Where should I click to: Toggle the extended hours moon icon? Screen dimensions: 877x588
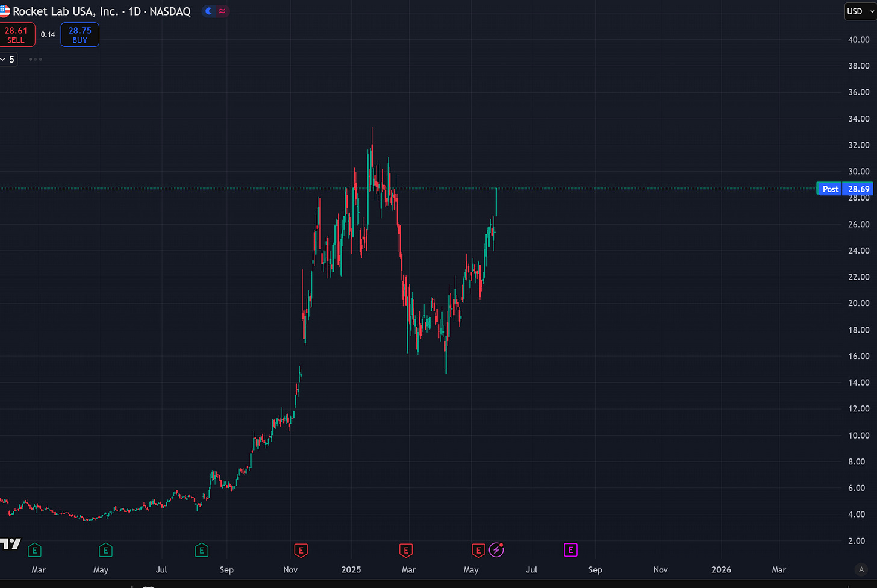pos(209,11)
